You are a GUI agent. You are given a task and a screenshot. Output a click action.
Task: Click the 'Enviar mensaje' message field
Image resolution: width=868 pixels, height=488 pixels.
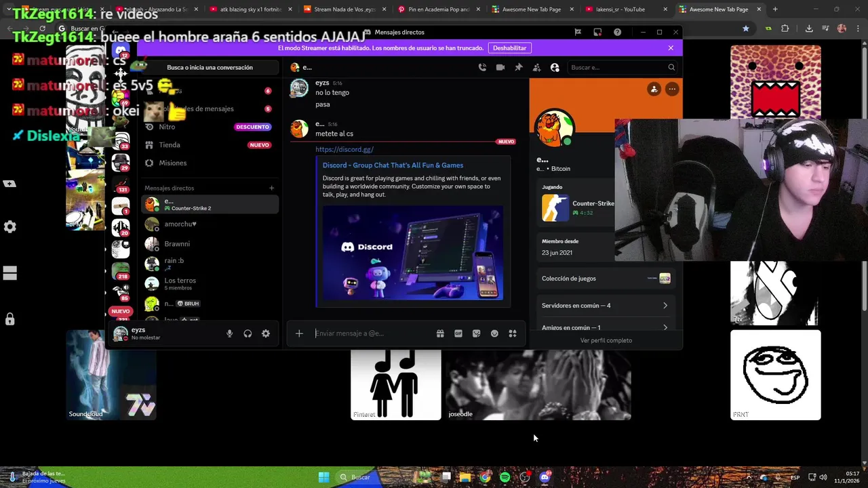pyautogui.click(x=372, y=333)
